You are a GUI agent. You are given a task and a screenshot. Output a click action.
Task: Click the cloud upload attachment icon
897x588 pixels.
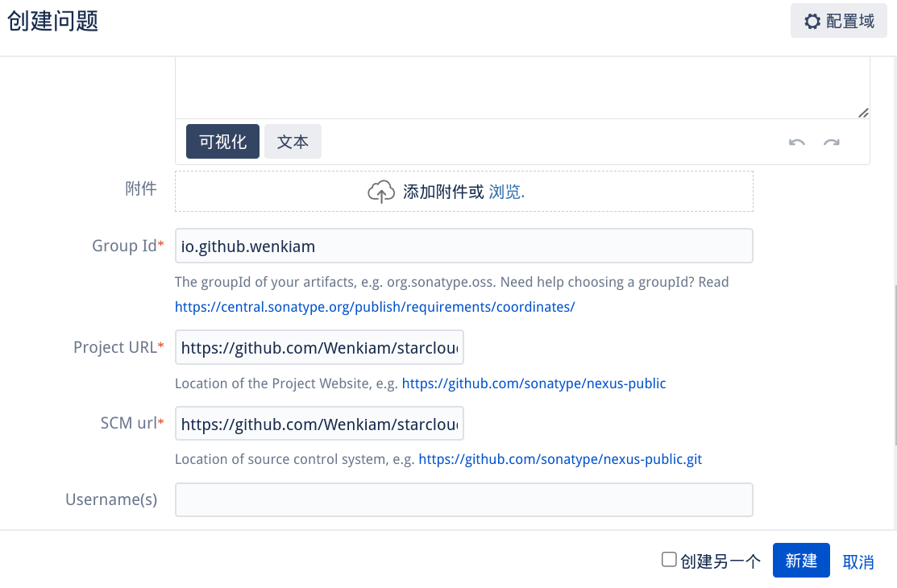381,192
